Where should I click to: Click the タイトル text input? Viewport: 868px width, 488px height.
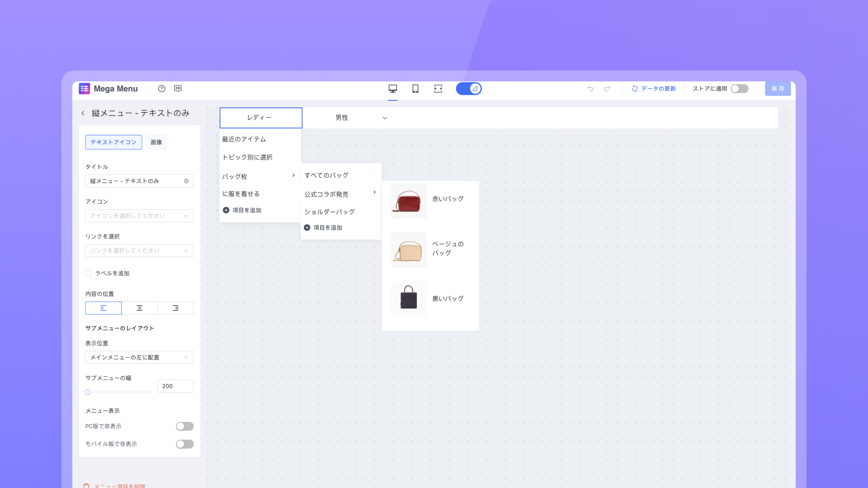pos(140,181)
